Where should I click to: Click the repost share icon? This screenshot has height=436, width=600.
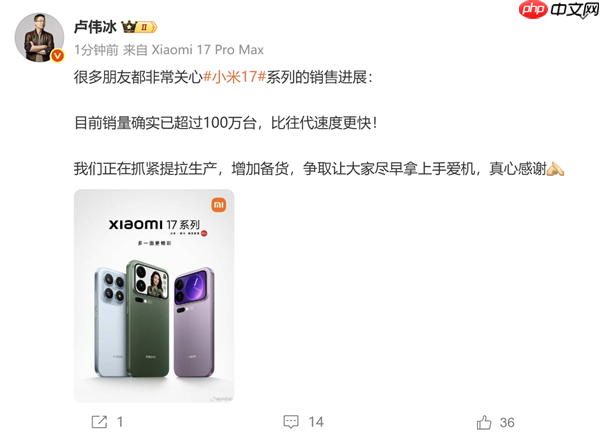tap(99, 422)
